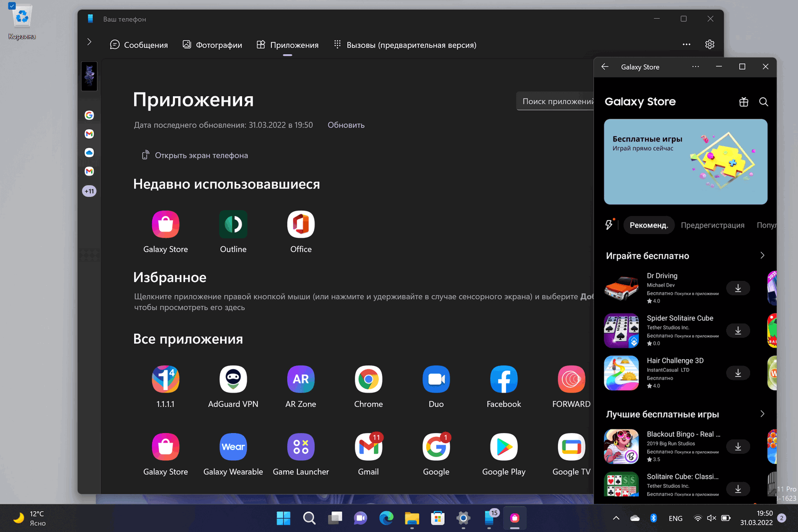Viewport: 798px width, 532px height.
Task: Open the more options menu in Your Phone
Action: click(x=687, y=45)
